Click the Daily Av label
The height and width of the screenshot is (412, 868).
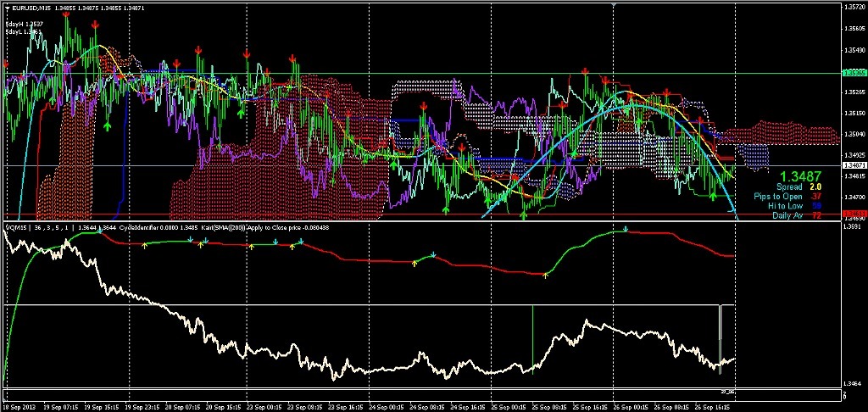coord(787,215)
